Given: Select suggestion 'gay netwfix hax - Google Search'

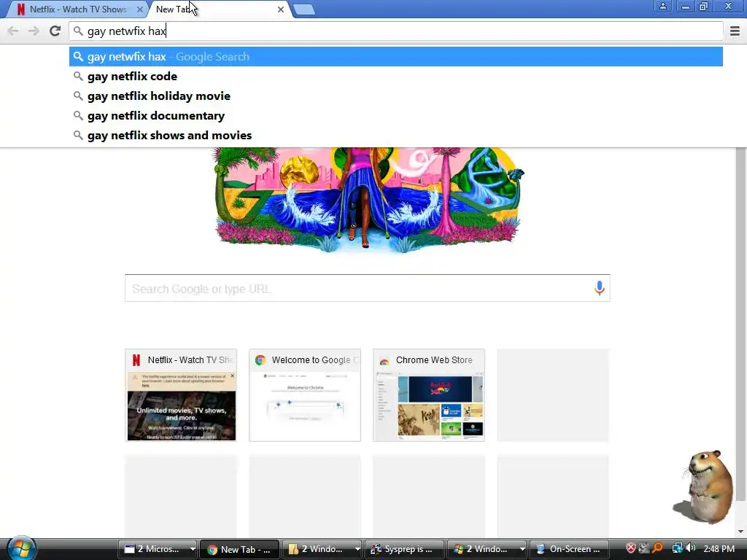Looking at the screenshot, I should pyautogui.click(x=396, y=57).
